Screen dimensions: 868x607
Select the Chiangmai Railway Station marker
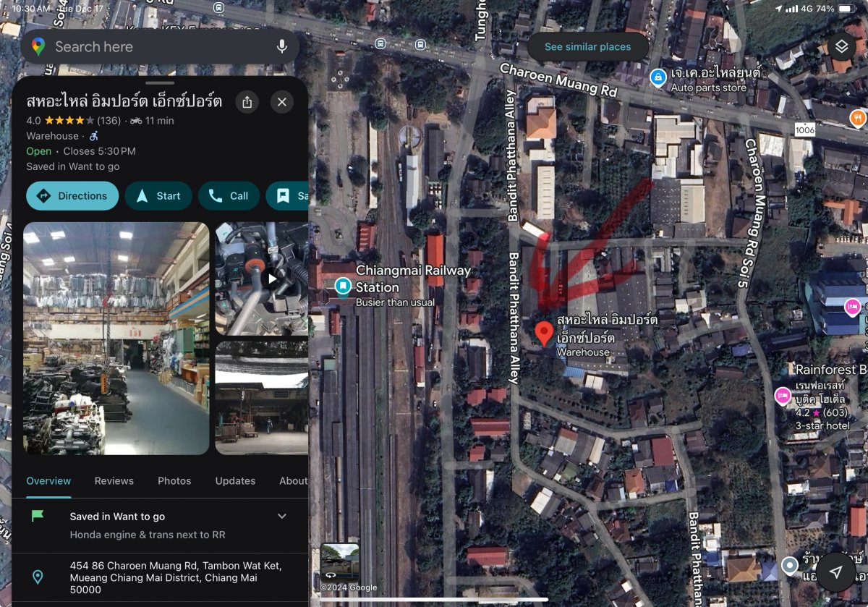tap(342, 287)
